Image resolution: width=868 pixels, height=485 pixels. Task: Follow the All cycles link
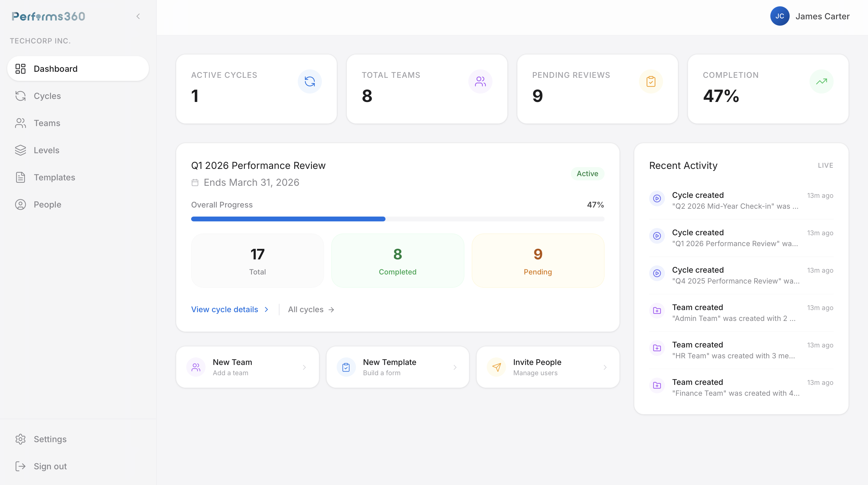[311, 309]
